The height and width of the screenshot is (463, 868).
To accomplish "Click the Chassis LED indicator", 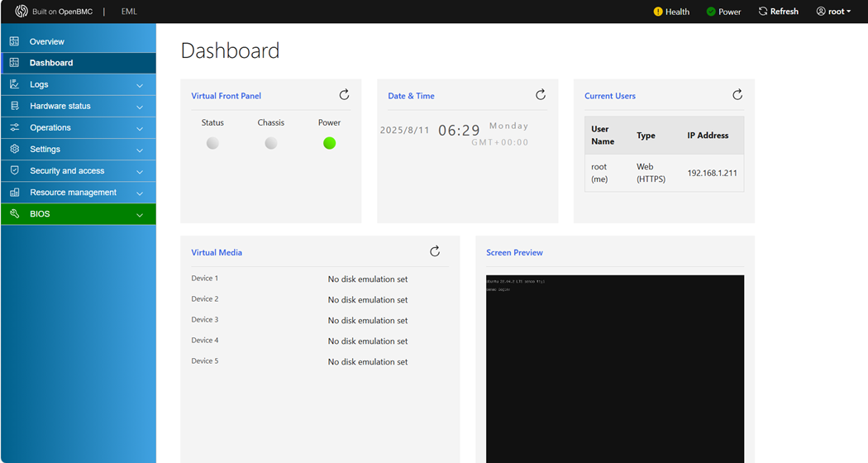I will [x=270, y=143].
